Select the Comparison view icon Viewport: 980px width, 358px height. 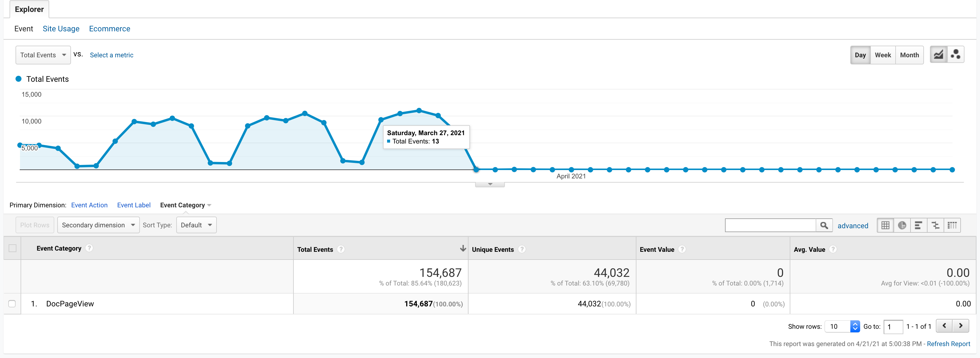point(936,225)
